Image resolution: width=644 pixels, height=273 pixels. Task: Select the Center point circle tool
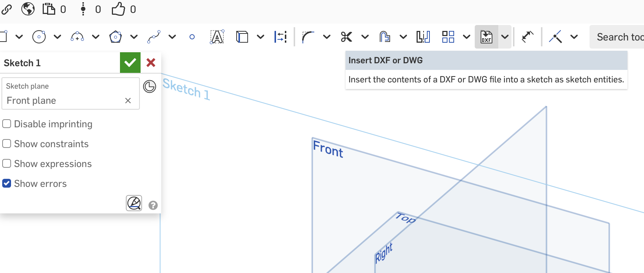pos(39,37)
